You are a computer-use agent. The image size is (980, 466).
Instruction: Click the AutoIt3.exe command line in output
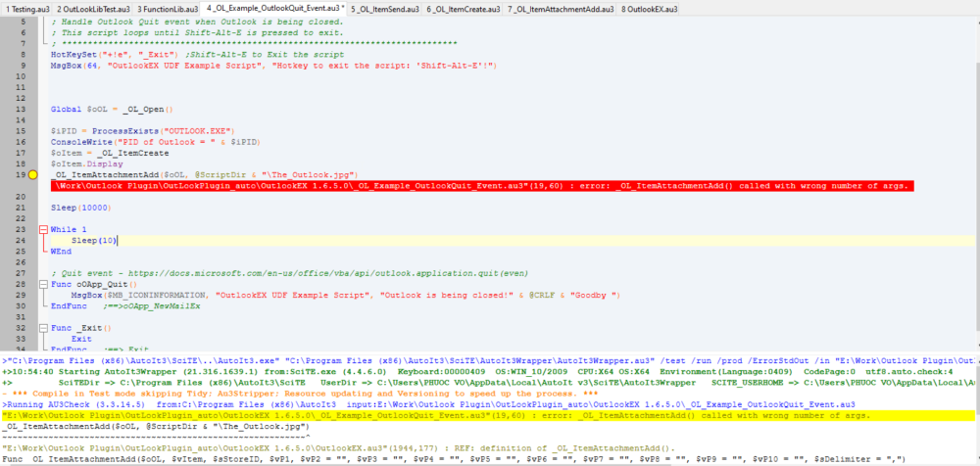[x=490, y=361]
